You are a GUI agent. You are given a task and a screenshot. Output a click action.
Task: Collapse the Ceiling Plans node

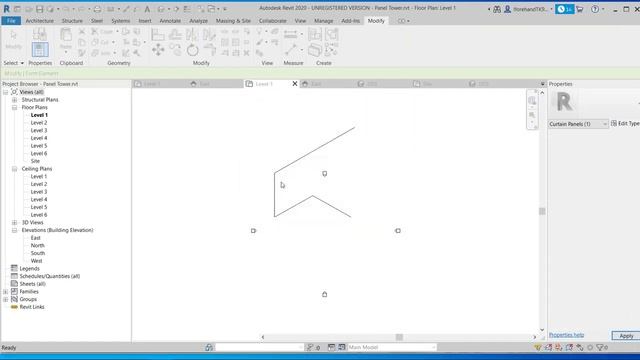(15, 169)
